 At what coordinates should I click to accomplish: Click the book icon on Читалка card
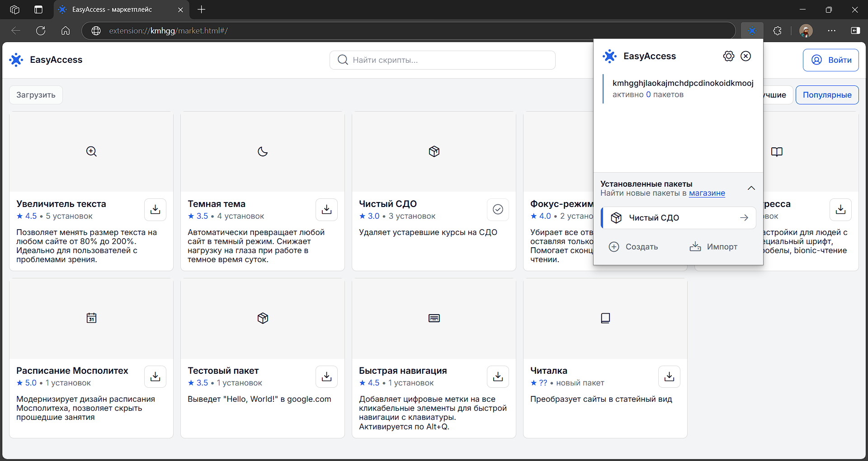coord(605,318)
